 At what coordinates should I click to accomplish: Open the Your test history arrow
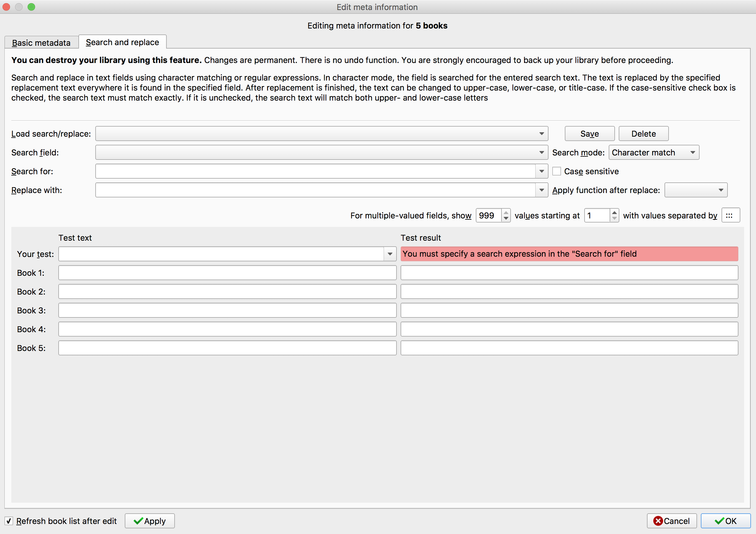click(x=390, y=254)
